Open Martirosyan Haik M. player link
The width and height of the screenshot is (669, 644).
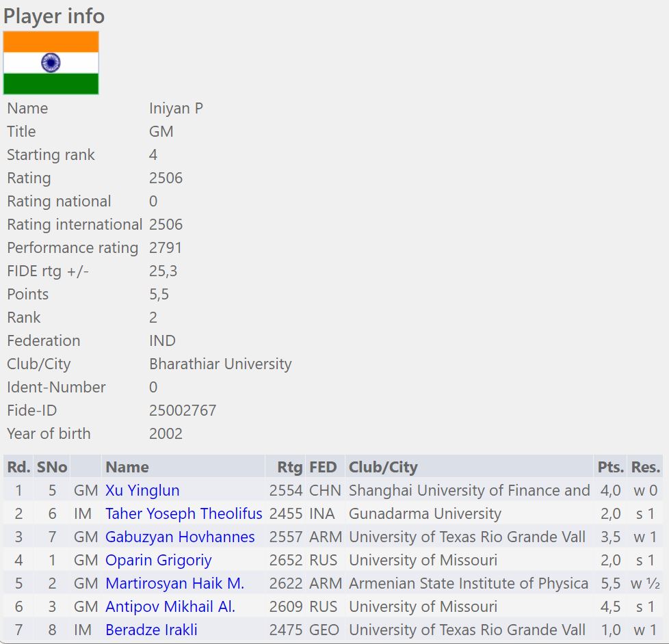174,583
